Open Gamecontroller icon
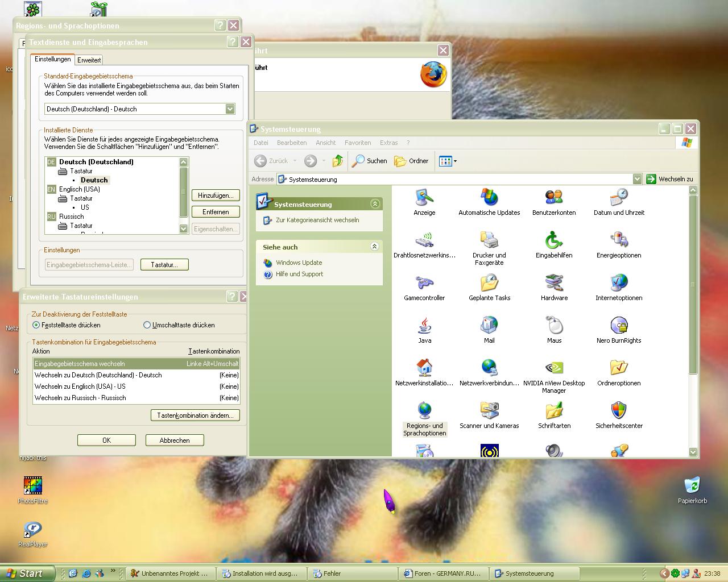The height and width of the screenshot is (582, 728). [424, 283]
